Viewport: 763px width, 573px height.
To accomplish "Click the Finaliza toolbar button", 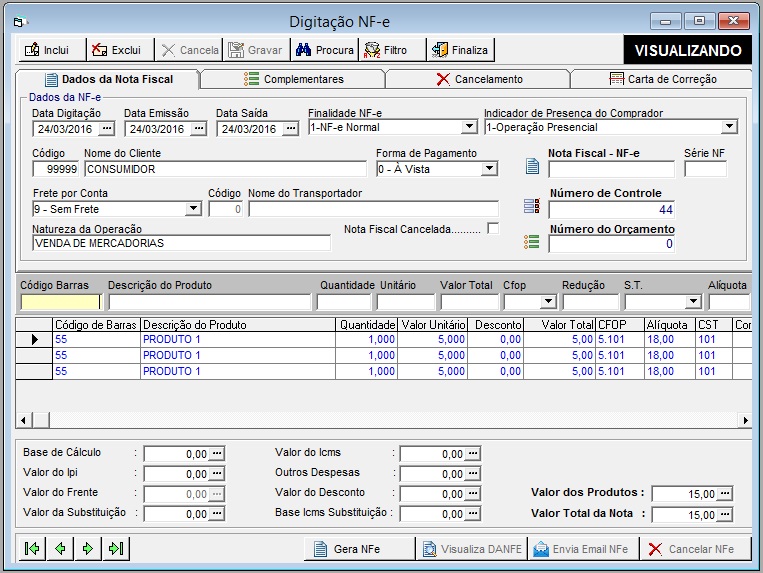I will click(x=460, y=49).
